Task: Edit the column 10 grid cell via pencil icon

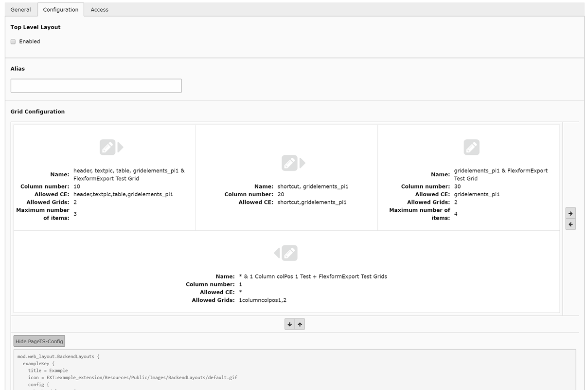Action: 107,147
